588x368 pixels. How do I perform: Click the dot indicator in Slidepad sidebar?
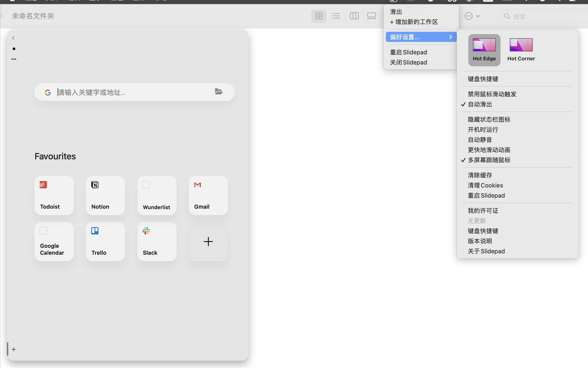tap(14, 49)
